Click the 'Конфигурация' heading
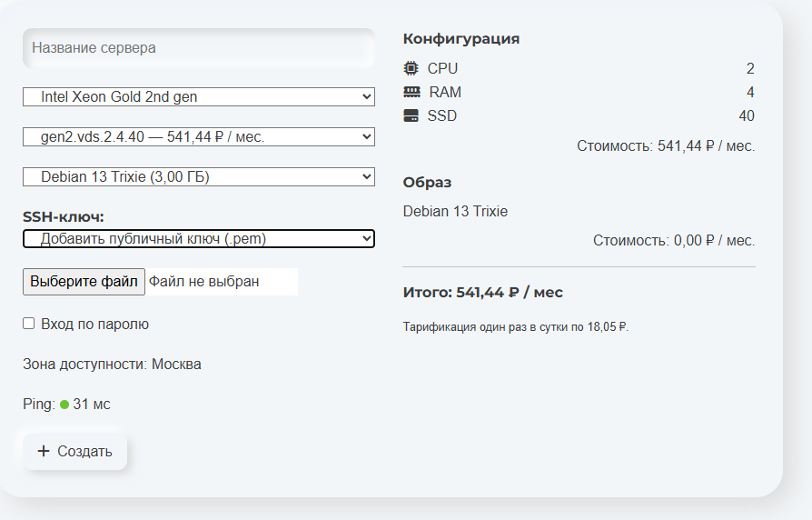Image resolution: width=812 pixels, height=520 pixels. 460,39
